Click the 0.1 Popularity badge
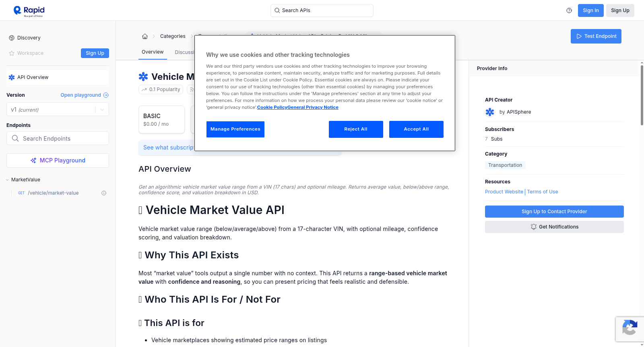The width and height of the screenshot is (644, 347). pyautogui.click(x=161, y=89)
